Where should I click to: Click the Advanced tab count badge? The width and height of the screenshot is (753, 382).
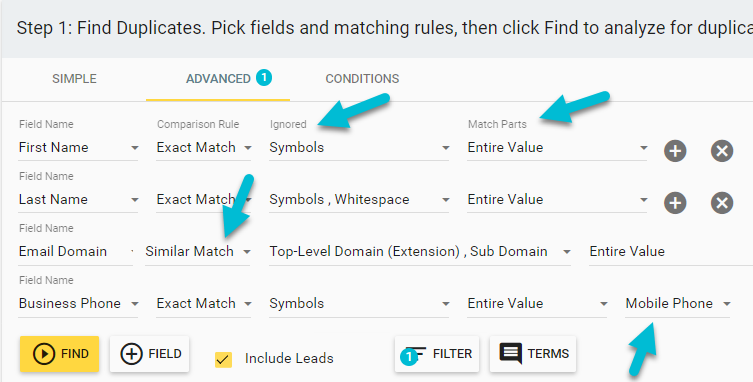[x=264, y=77]
